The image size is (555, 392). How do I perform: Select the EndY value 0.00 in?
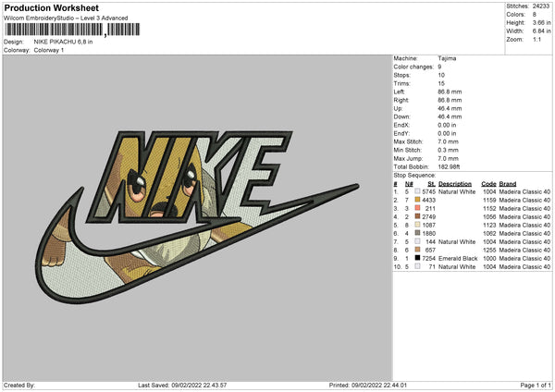pos(447,133)
